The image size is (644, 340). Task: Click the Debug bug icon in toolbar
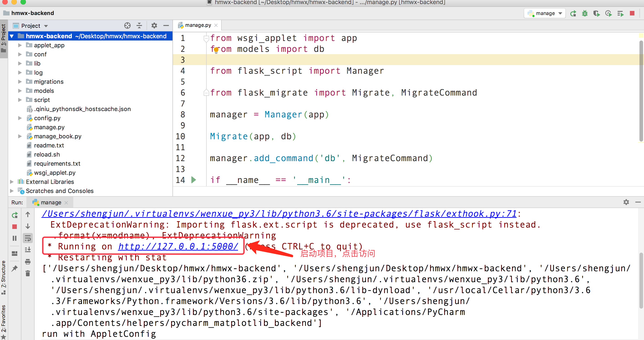pos(585,13)
